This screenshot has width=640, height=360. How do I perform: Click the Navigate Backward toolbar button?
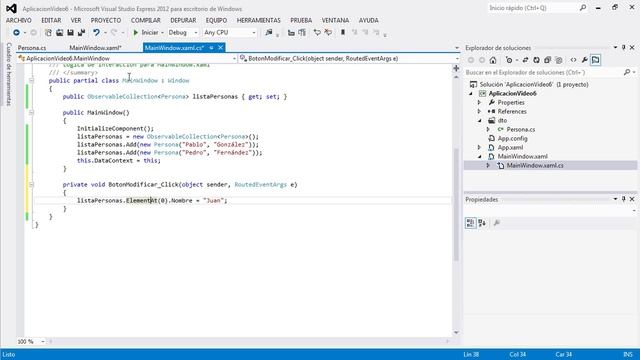[16, 32]
